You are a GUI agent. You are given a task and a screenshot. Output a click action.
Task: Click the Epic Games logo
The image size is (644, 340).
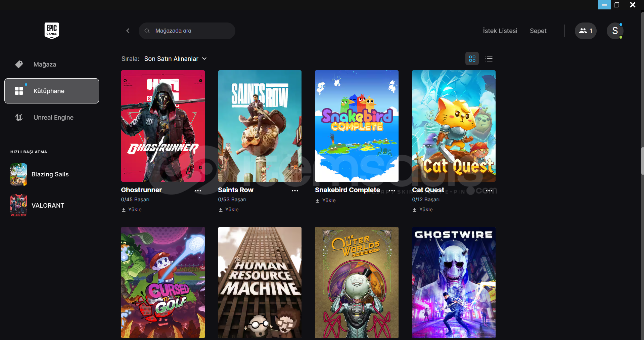click(x=52, y=31)
